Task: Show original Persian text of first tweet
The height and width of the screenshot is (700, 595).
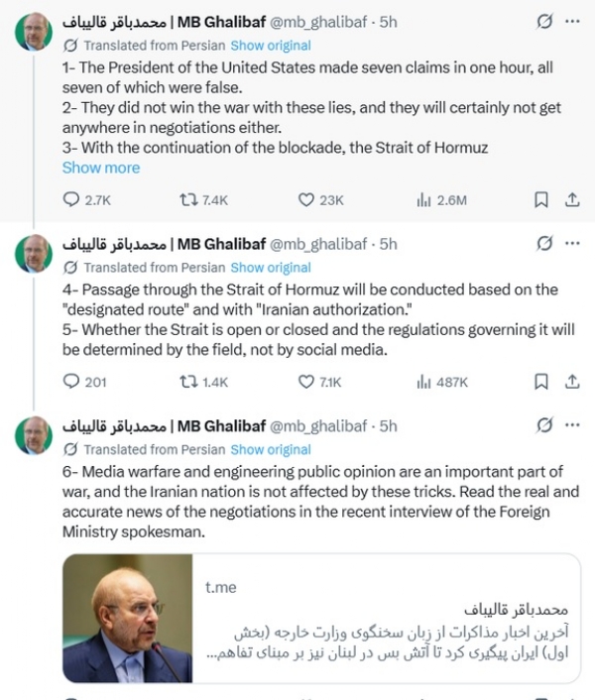Action: 271,45
